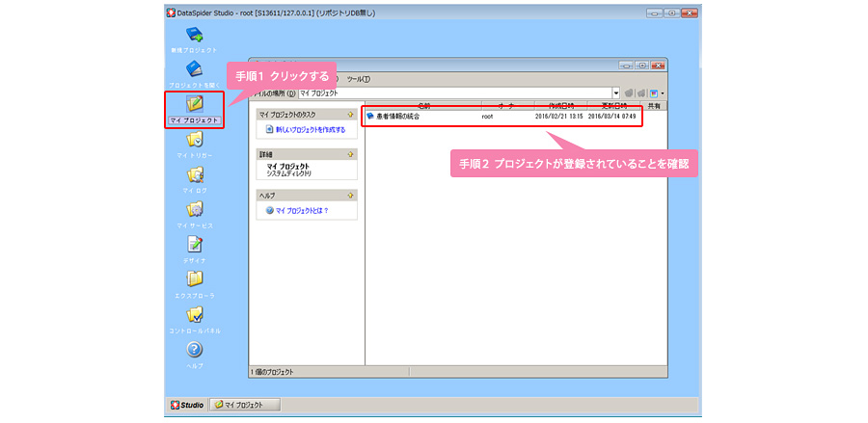The width and height of the screenshot is (868, 423).
Task: Open the マイ プロジェクト icon
Action: [x=194, y=103]
